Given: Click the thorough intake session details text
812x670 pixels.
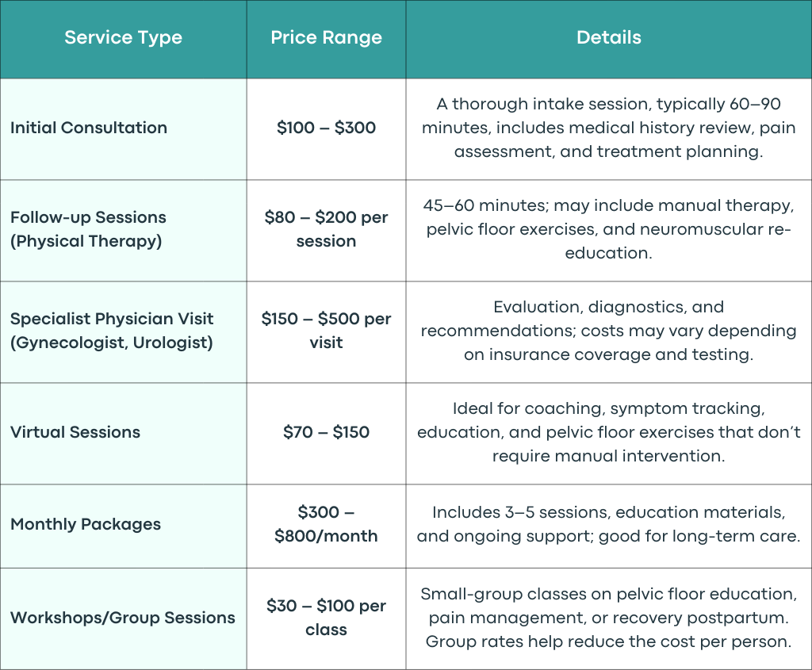Looking at the screenshot, I should pyautogui.click(x=608, y=128).
